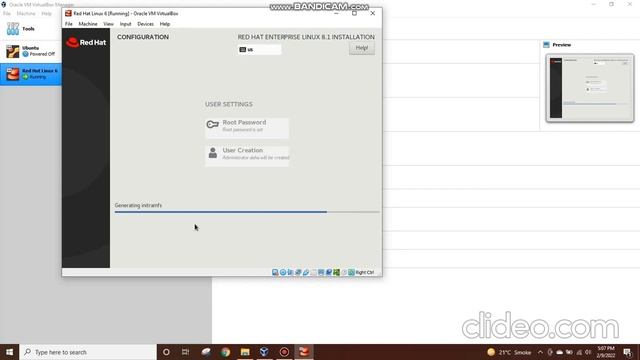Click the us keyboard layout indicator
This screenshot has width=640, height=360.
[259, 49]
